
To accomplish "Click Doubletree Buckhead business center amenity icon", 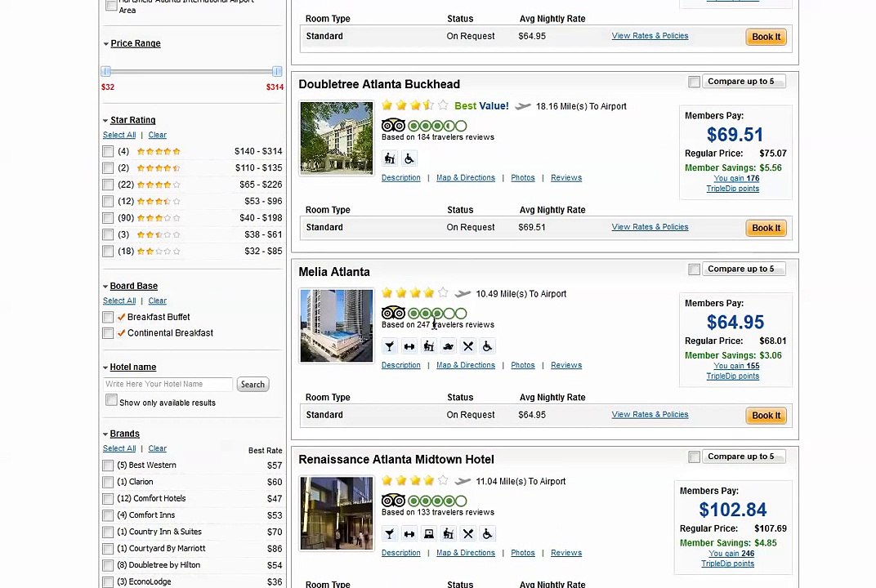I will pyautogui.click(x=390, y=158).
